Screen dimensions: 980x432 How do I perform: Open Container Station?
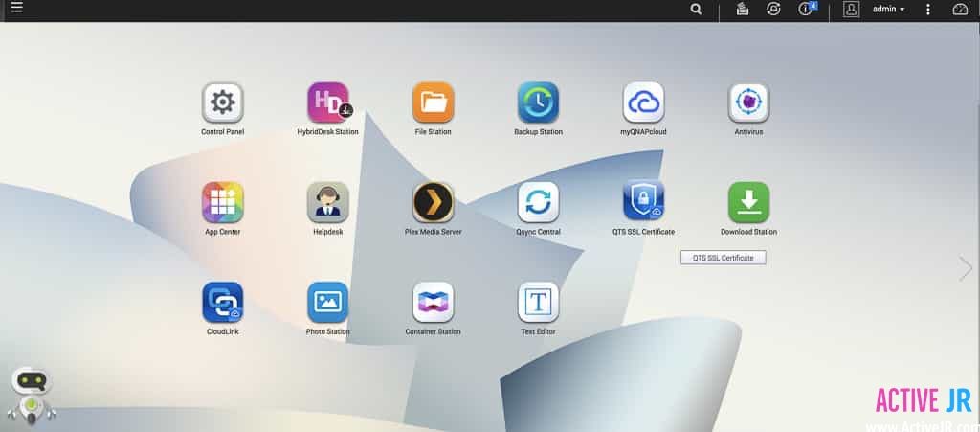[x=433, y=302]
